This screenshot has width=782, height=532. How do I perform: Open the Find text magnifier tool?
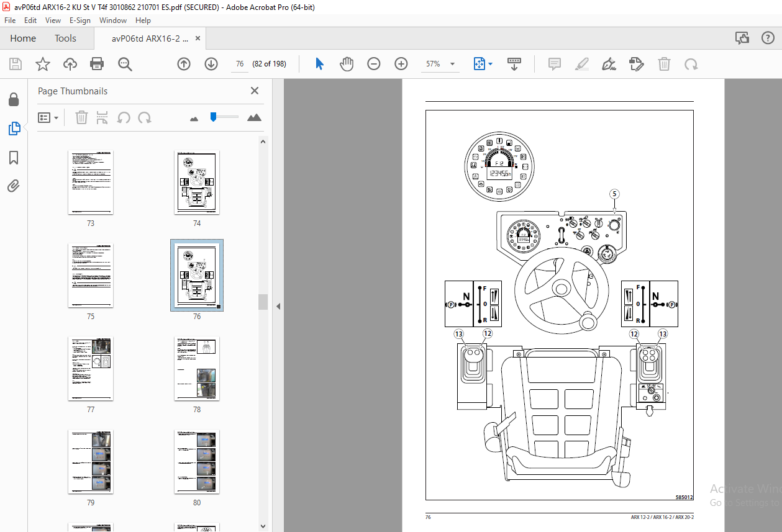point(125,64)
